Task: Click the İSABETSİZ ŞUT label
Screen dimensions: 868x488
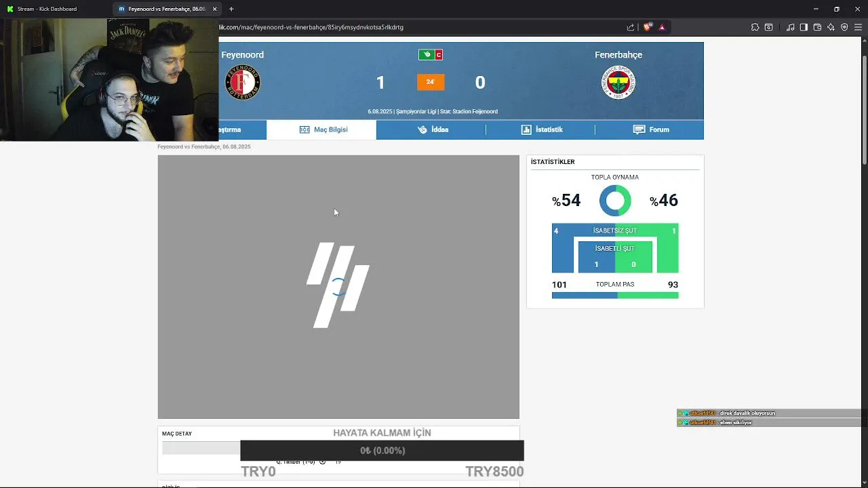Action: 615,231
